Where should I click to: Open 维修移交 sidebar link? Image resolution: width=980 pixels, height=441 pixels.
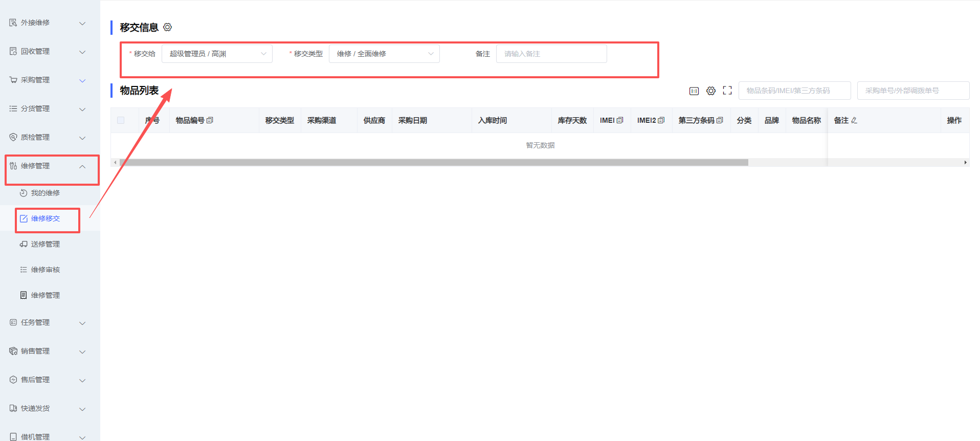click(45, 219)
